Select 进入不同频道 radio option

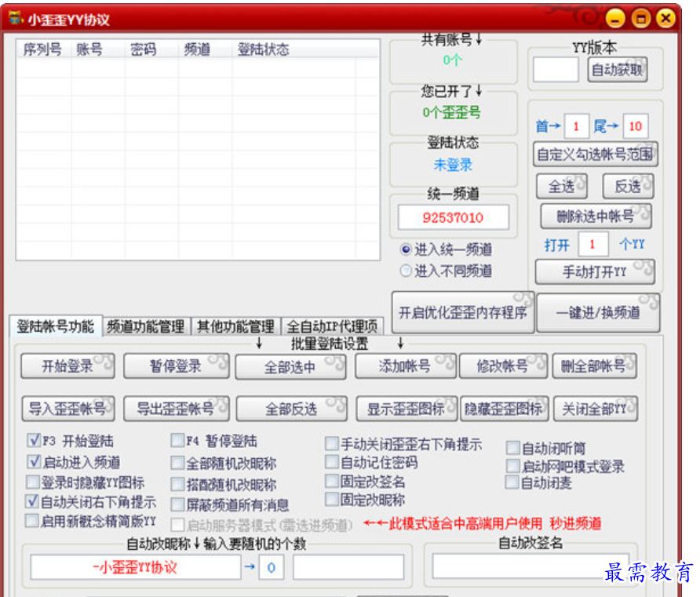(446, 271)
